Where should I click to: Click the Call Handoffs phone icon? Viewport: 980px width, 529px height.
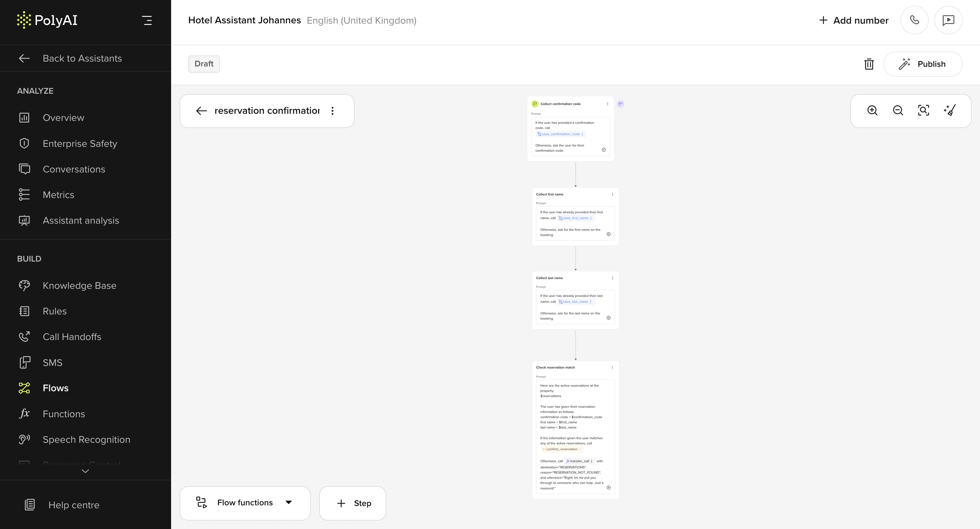pyautogui.click(x=24, y=337)
